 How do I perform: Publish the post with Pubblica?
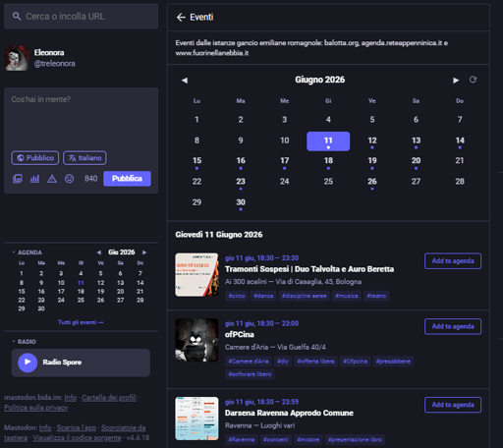tap(127, 179)
